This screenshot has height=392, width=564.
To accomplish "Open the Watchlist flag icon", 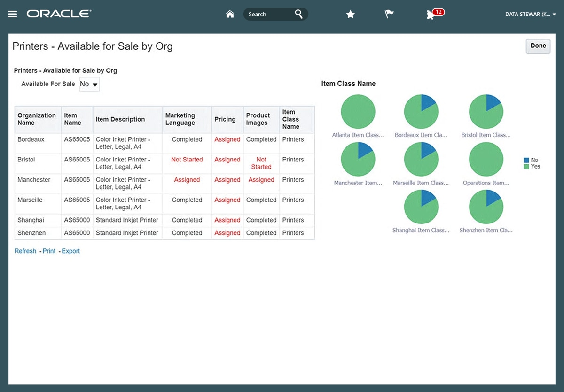I will point(389,15).
